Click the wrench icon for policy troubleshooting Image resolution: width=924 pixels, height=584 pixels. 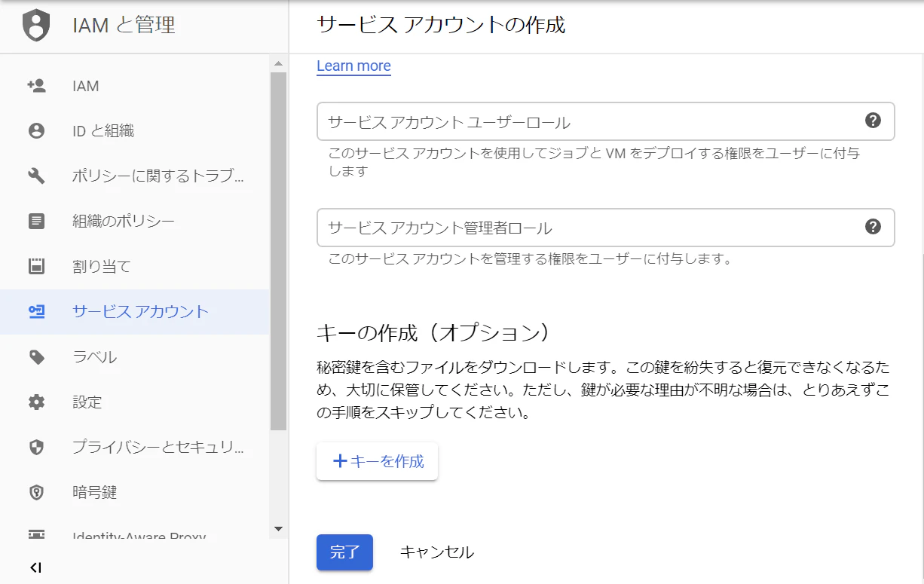36,176
